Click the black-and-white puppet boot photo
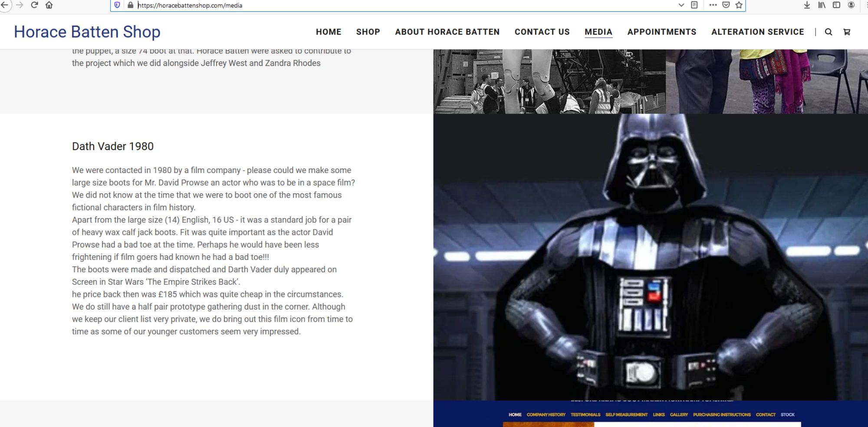The height and width of the screenshot is (427, 868). coord(549,81)
